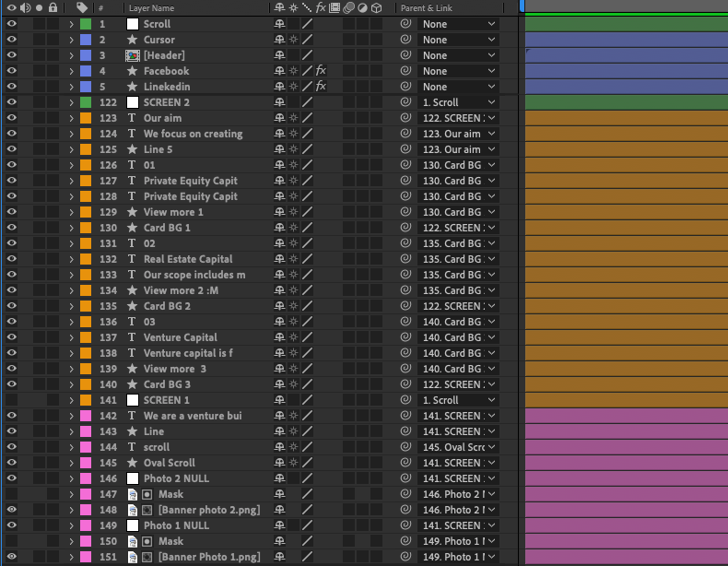Click the current time indicator playhead marker
This screenshot has width=728, height=566.
click(522, 6)
